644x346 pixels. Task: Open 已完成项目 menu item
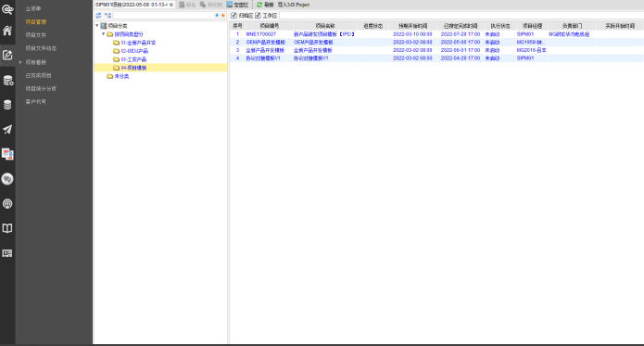click(x=39, y=75)
